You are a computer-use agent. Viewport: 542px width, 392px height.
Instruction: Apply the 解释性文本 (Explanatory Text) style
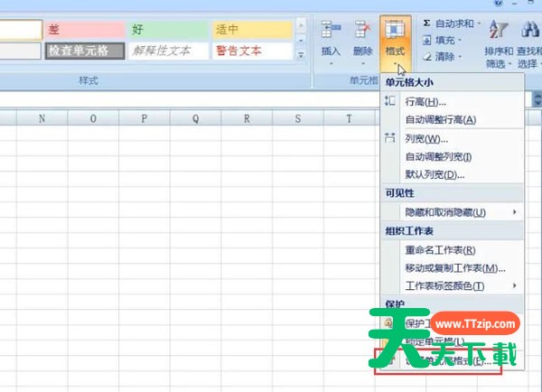169,51
